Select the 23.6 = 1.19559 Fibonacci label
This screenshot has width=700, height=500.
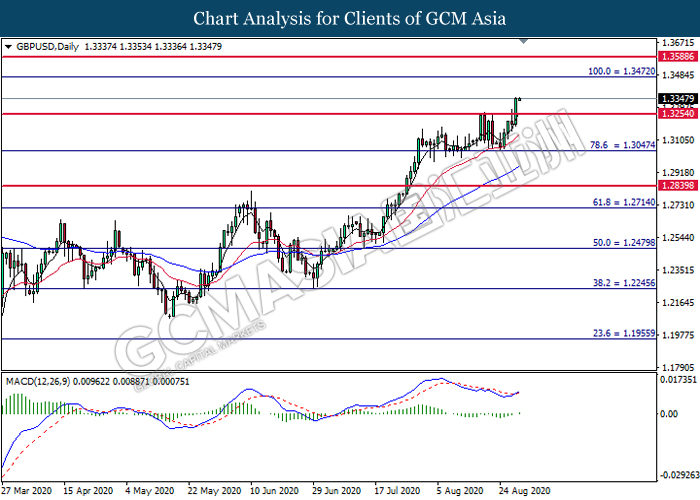621,333
